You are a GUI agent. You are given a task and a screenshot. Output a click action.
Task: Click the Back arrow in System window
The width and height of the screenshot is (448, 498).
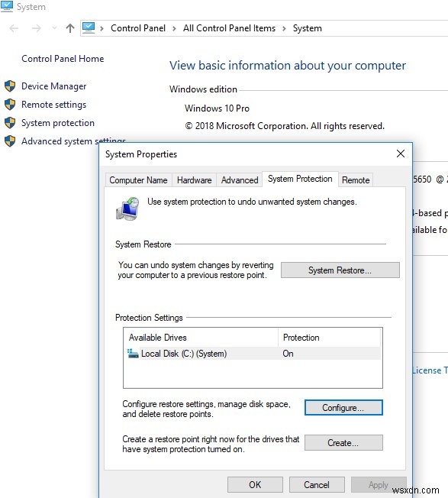point(14,28)
